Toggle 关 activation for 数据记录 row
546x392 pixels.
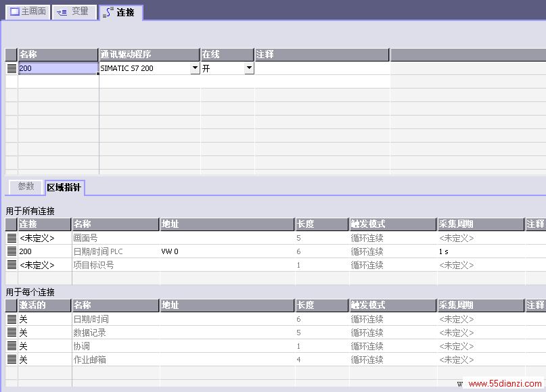pos(45,333)
